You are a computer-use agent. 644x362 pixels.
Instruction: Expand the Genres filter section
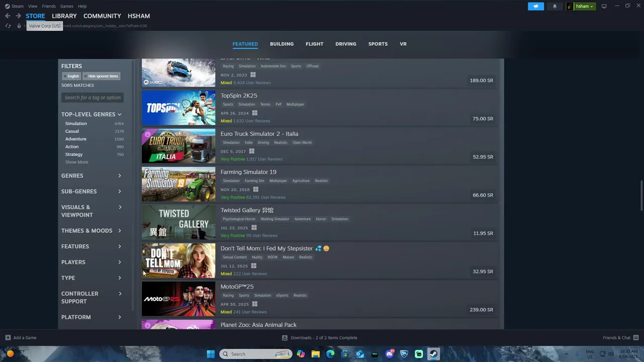pos(92,175)
